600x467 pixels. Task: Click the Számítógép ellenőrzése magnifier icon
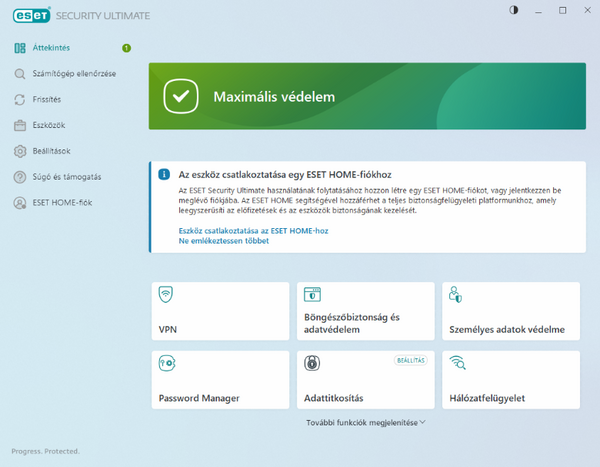[x=20, y=74]
